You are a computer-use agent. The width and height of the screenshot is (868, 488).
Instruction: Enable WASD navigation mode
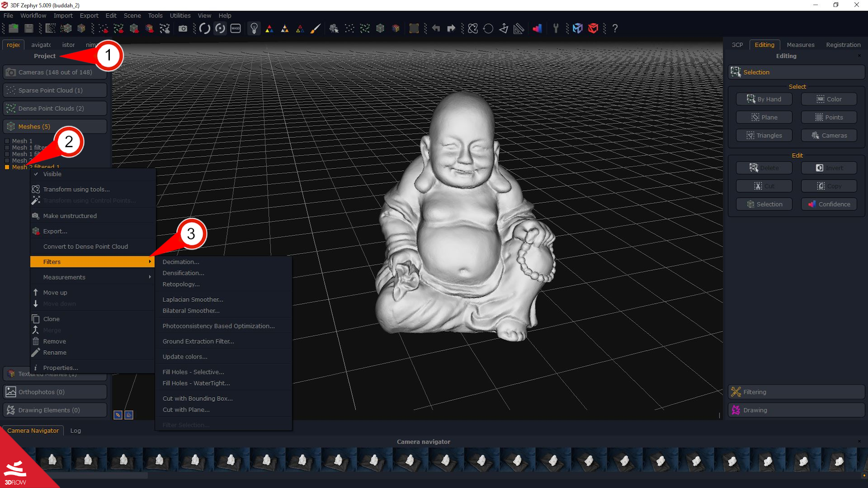(x=235, y=28)
